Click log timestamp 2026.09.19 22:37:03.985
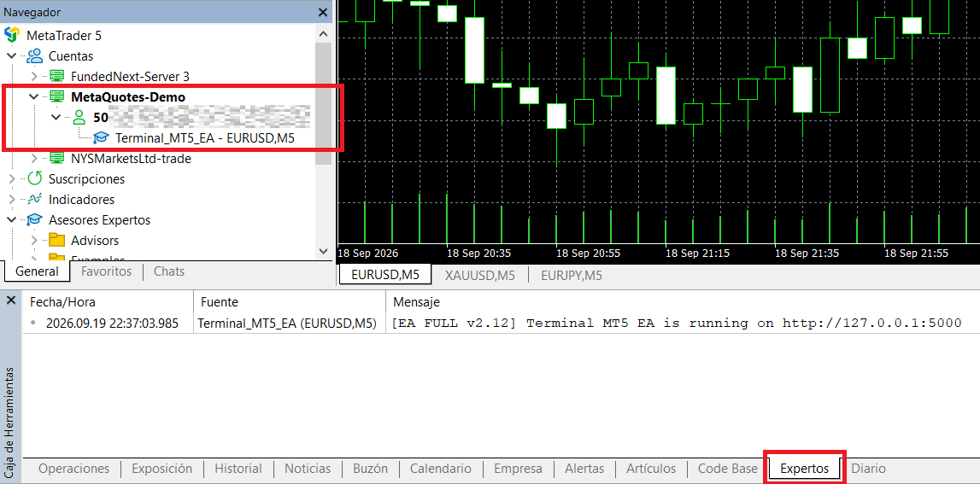980x484 pixels. point(112,323)
